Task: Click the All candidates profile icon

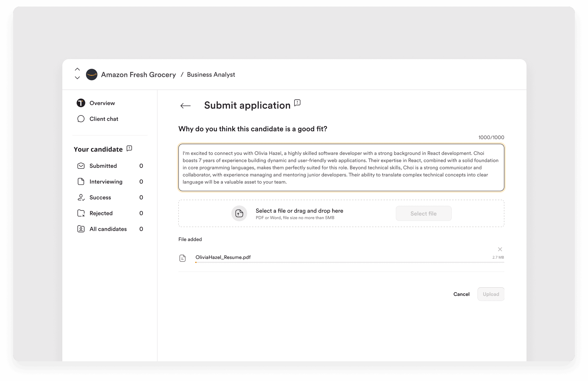Action: click(x=81, y=229)
